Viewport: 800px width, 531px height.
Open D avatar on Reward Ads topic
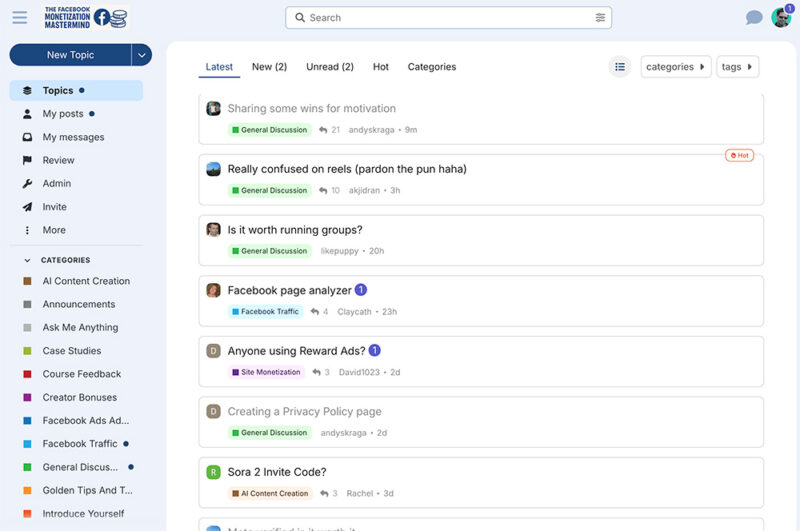pyautogui.click(x=213, y=351)
